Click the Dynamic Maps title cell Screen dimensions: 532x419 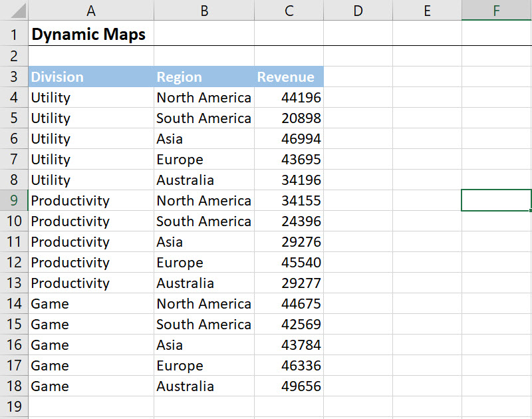tap(88, 34)
